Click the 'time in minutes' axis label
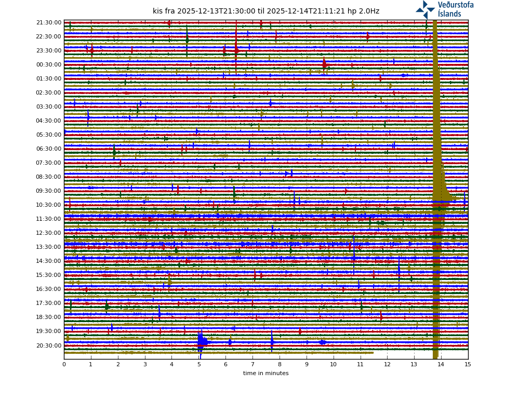The width and height of the screenshot is (532, 399). click(265, 373)
